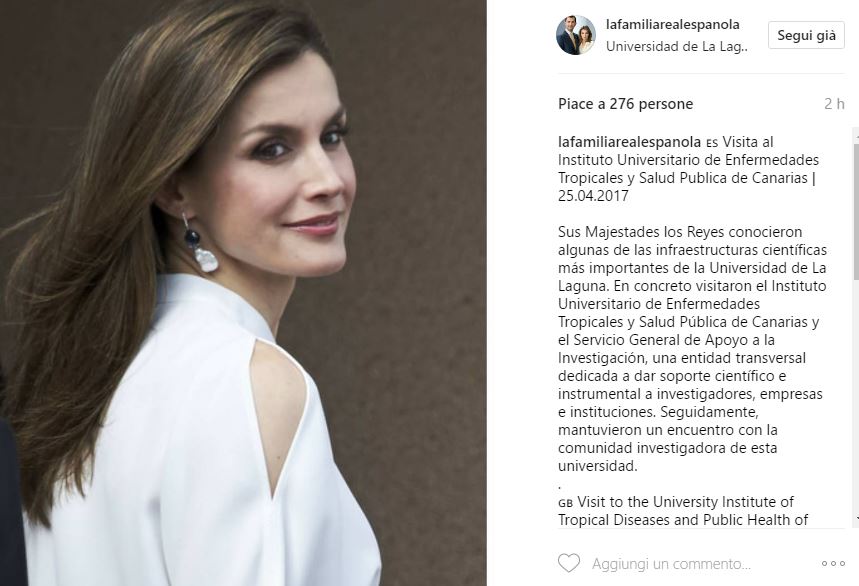Open the three-dot more options menu
Screen dimensions: 859x586
[833, 564]
